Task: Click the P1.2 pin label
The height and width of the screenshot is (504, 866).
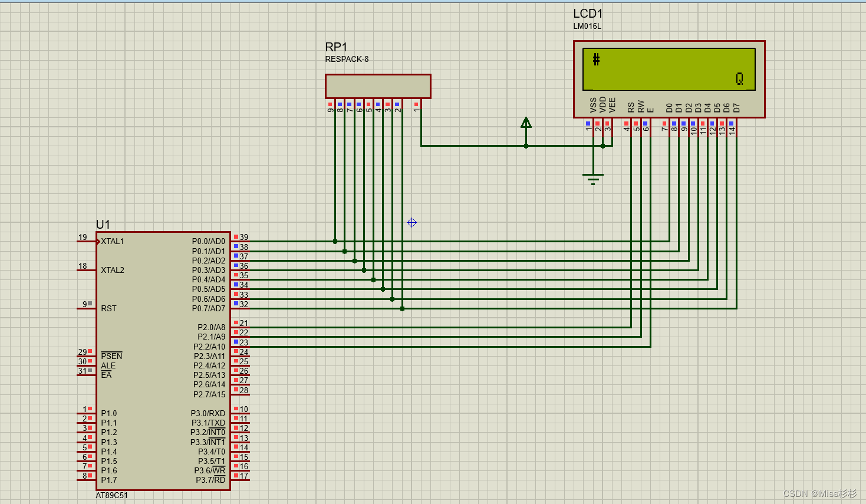Action: tap(109, 432)
